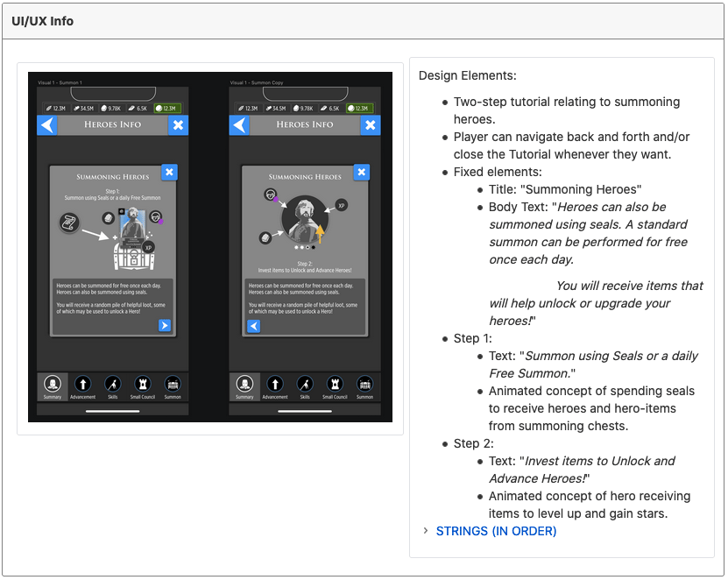Open Small Council tab in left mockup
The height and width of the screenshot is (580, 728).
(143, 386)
